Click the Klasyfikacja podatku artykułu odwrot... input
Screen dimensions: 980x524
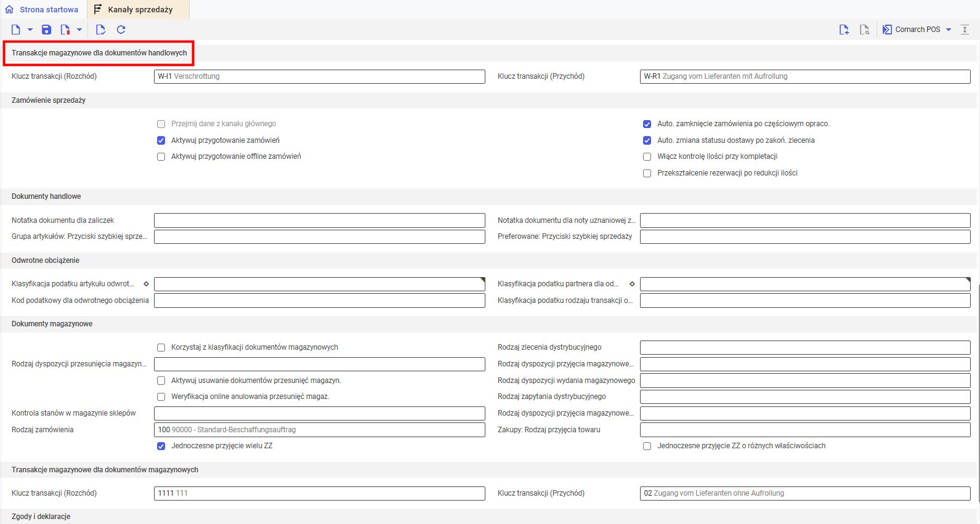tap(320, 284)
